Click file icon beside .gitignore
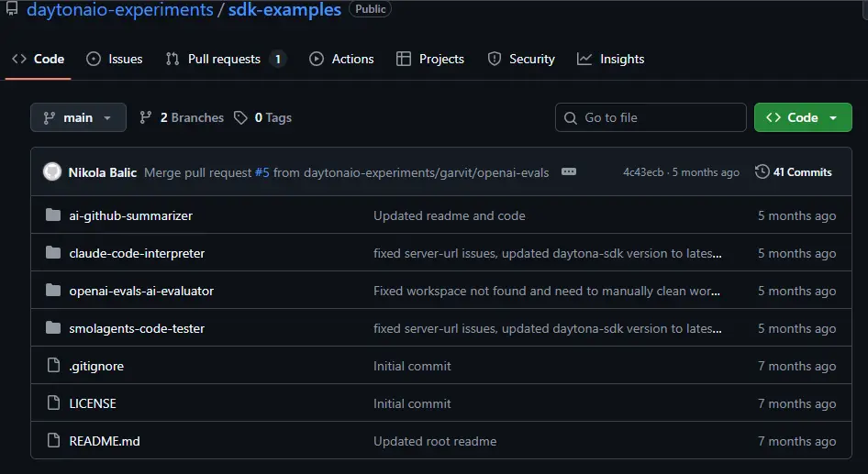 [53, 365]
